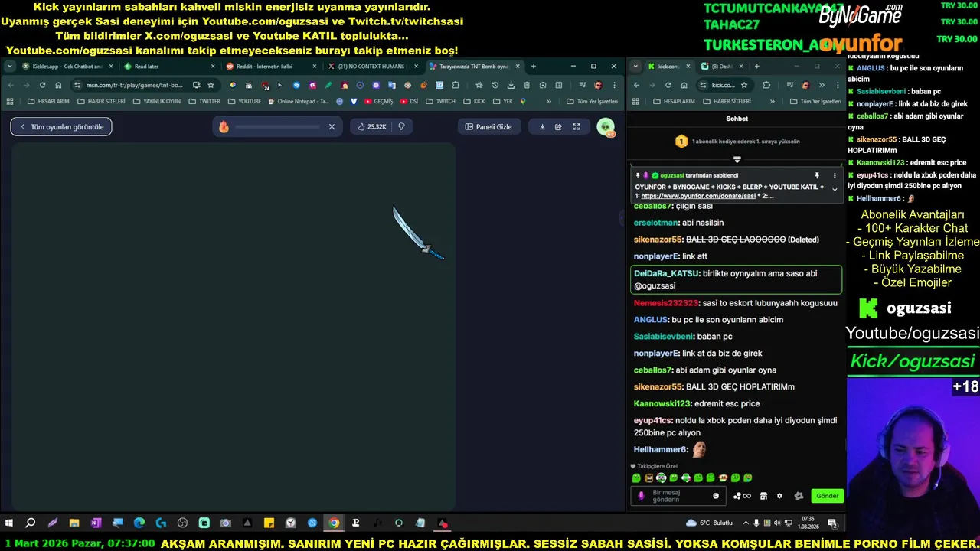Screen dimensions: 980x551
Task: Toggle game fullscreen mode
Action: click(577, 127)
